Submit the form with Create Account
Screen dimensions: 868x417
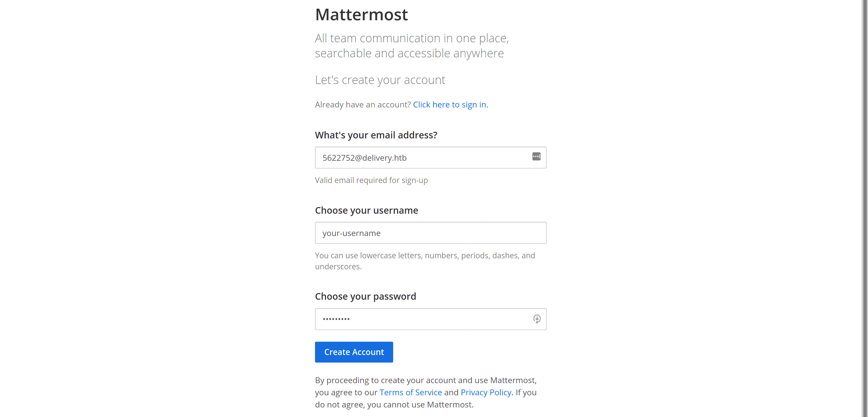click(354, 352)
